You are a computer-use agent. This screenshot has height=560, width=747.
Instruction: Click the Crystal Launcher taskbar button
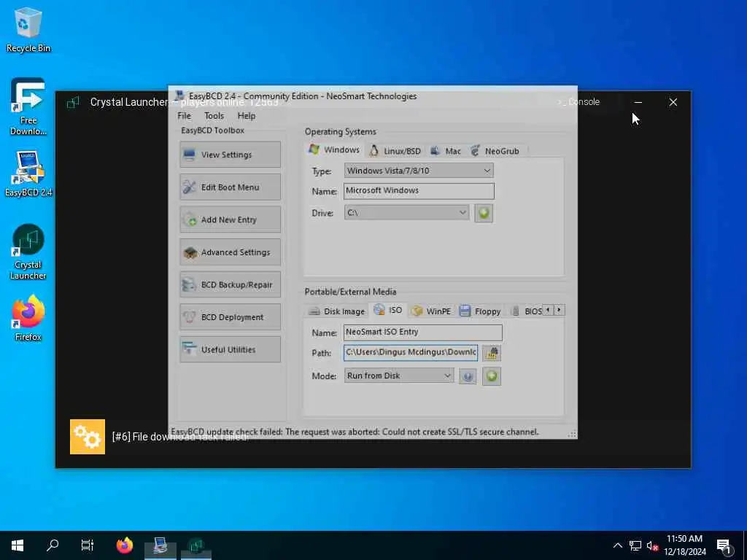pyautogui.click(x=196, y=545)
